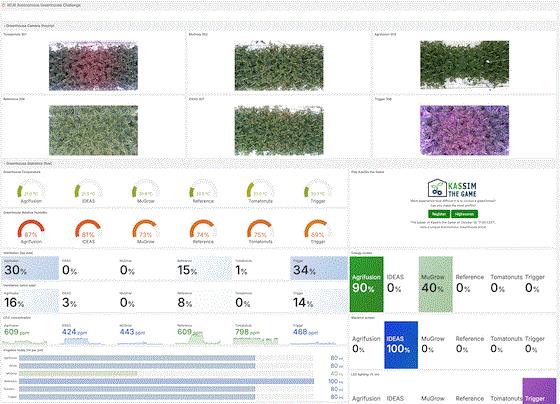Click the IDEAS 424 ppm CO2 stat

click(x=89, y=334)
